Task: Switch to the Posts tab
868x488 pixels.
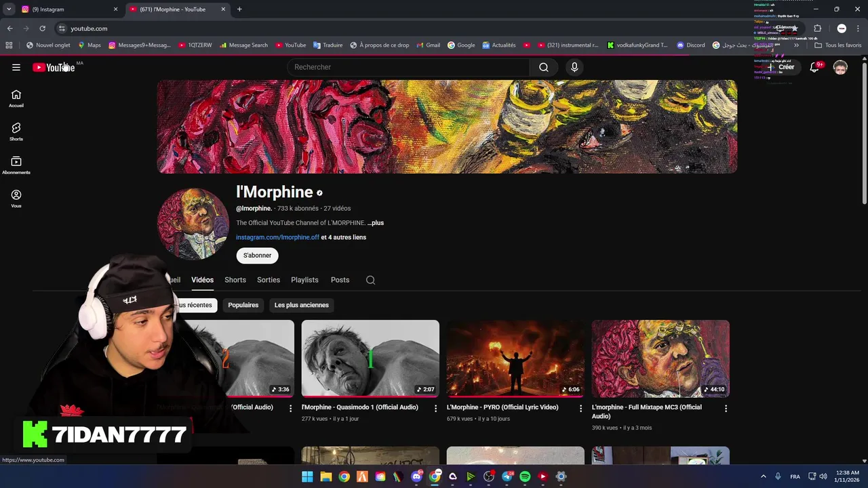Action: pos(340,280)
